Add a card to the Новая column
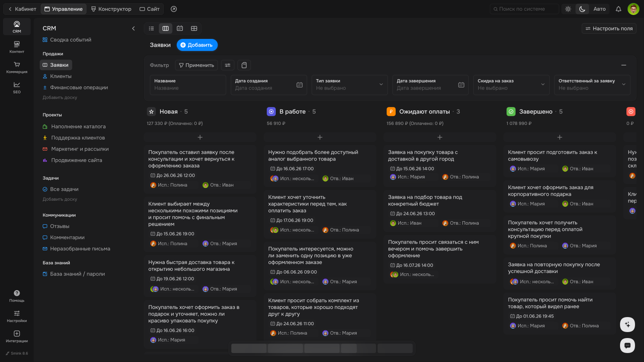The image size is (644, 362). coord(200,137)
